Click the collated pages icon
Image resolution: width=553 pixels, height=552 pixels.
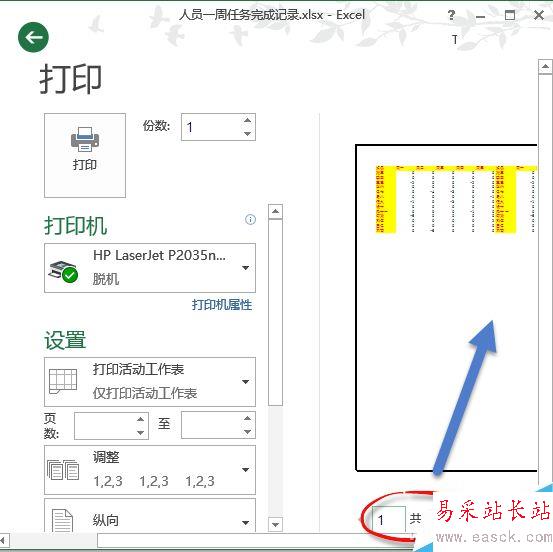63,470
